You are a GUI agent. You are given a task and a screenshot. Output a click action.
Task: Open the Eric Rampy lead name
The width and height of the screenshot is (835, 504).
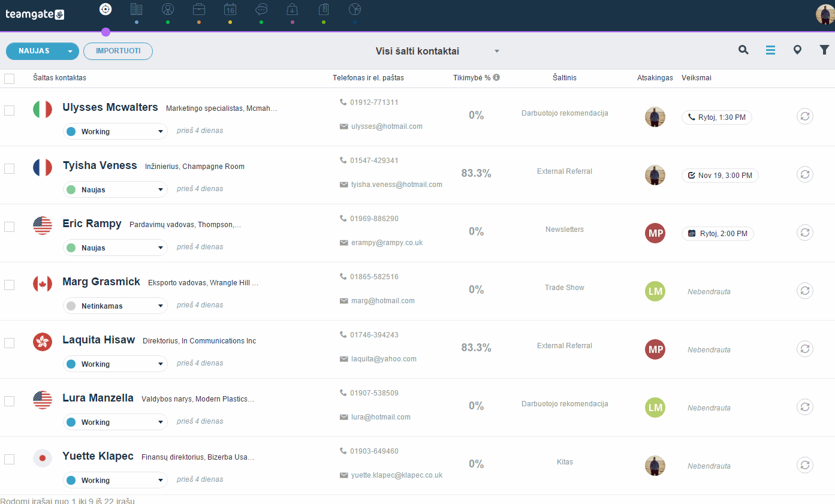point(92,224)
